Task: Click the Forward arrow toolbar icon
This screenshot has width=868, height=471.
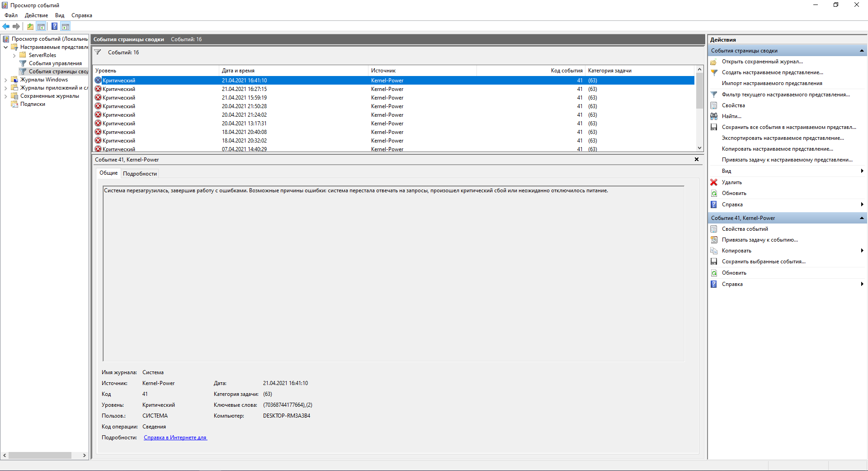Action: pos(16,26)
